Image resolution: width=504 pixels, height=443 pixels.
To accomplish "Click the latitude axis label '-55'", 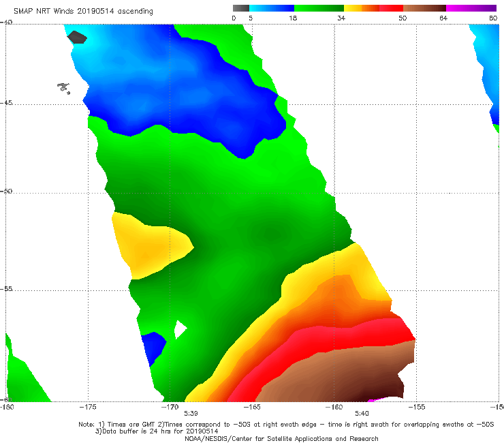I will [x=6, y=288].
